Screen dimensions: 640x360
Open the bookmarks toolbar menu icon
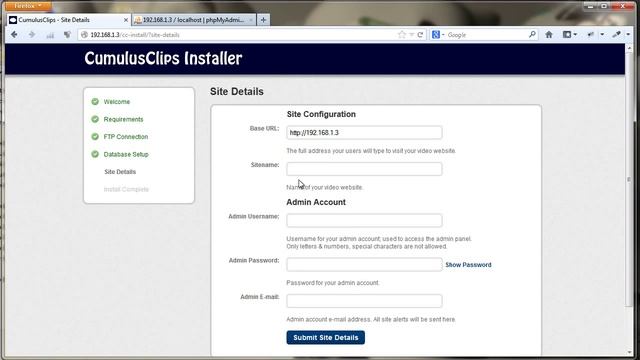(569, 35)
